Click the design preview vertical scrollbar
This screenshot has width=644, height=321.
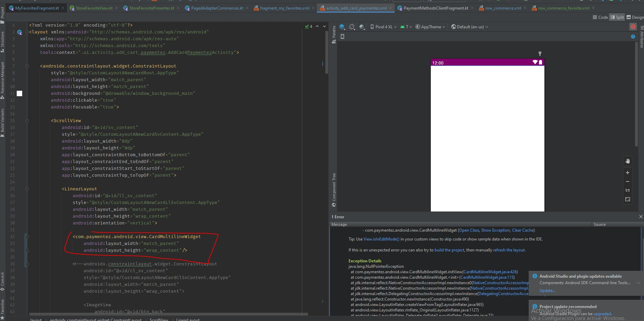pyautogui.click(x=636, y=95)
